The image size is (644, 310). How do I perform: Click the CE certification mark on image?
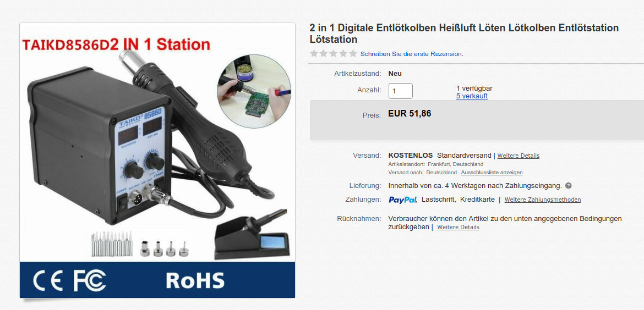coord(48,280)
